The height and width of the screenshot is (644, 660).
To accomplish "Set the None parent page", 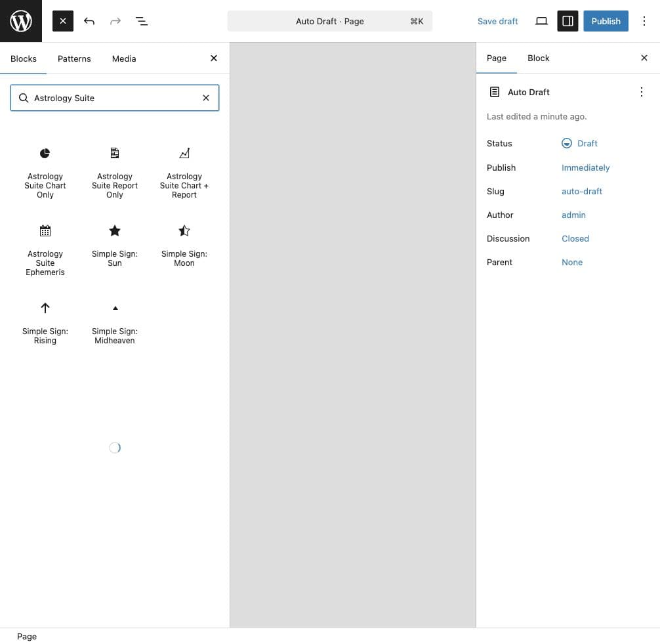I will tap(571, 262).
